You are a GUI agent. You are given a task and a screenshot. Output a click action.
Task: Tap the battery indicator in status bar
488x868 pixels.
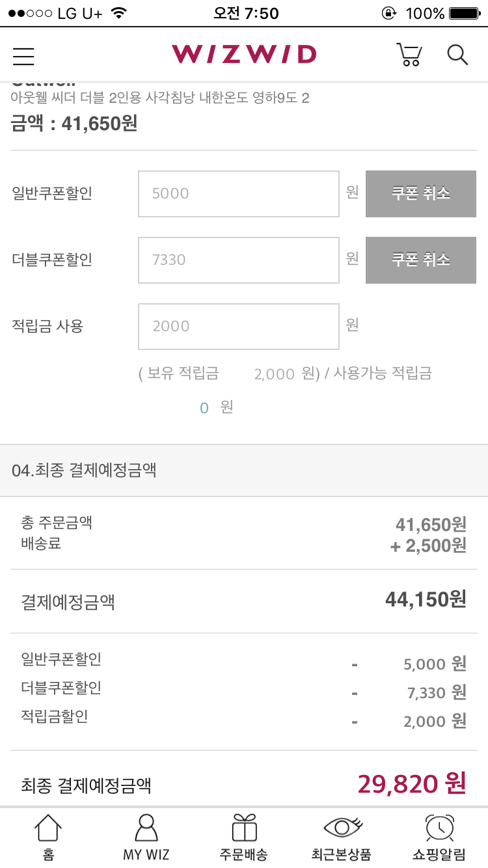pyautogui.click(x=464, y=13)
